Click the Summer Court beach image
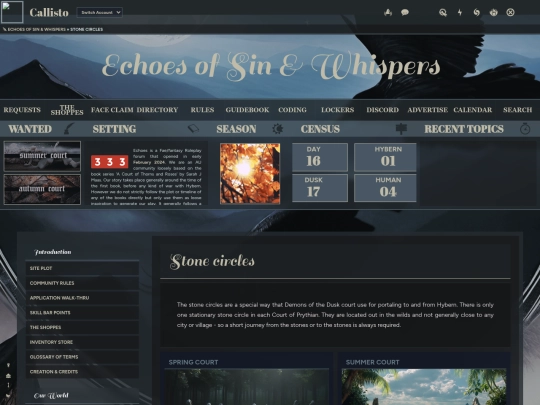540x405 pixels. 424,387
